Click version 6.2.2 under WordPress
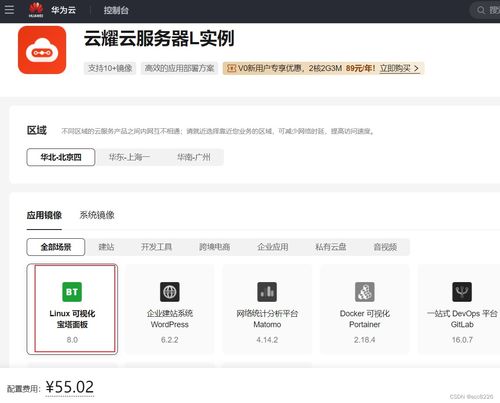The image size is (500, 403). [x=170, y=340]
